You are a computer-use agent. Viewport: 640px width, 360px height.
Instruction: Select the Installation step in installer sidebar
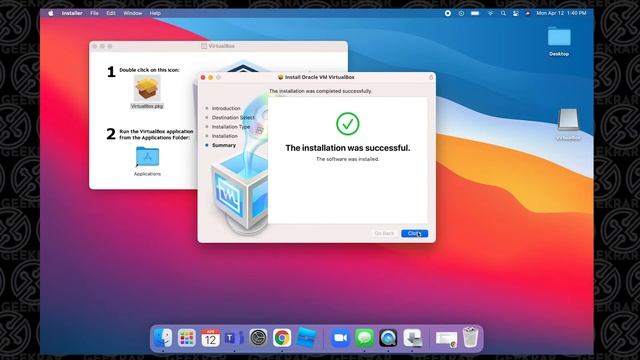click(224, 136)
